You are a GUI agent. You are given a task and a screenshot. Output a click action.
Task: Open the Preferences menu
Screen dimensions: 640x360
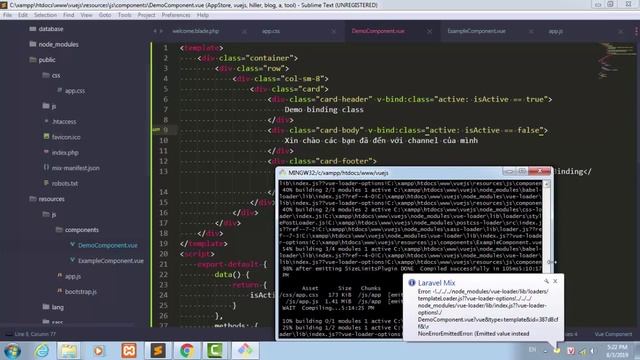[x=176, y=15]
